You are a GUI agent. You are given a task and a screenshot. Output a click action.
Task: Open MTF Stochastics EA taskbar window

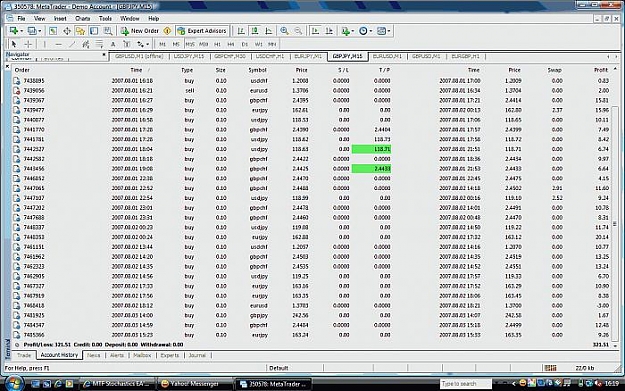pos(117,384)
